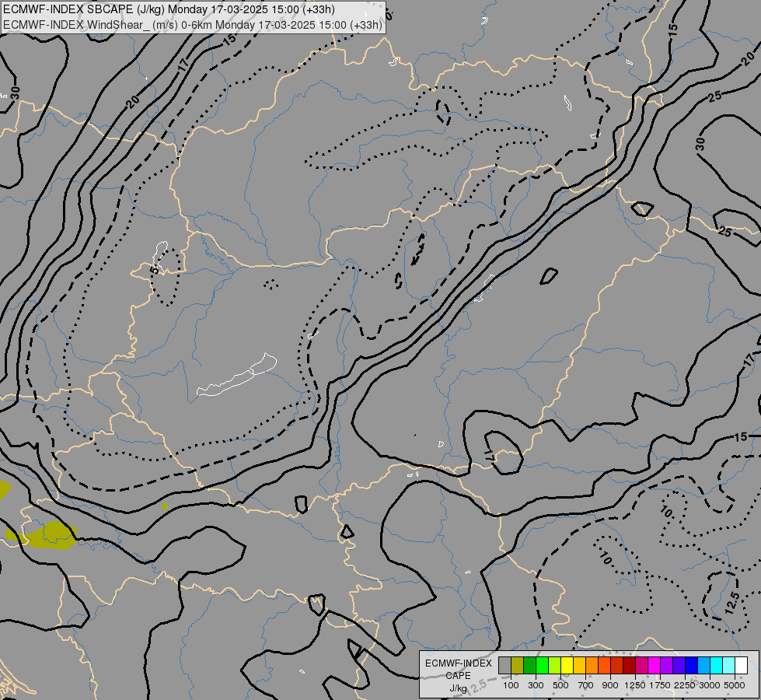Viewport: 761px width, 700px height.
Task: Click the legend label ECMWF-INDEX
Action: click(458, 663)
